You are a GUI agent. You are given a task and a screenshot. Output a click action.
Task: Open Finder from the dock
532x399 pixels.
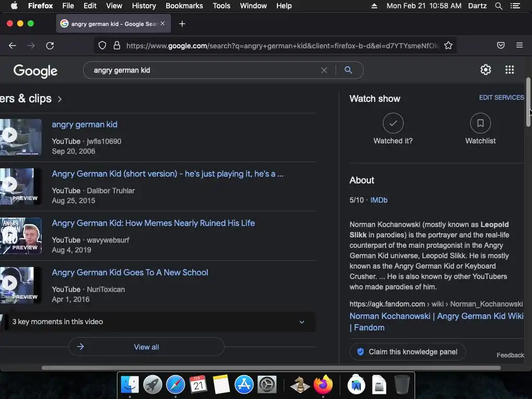coord(129,384)
